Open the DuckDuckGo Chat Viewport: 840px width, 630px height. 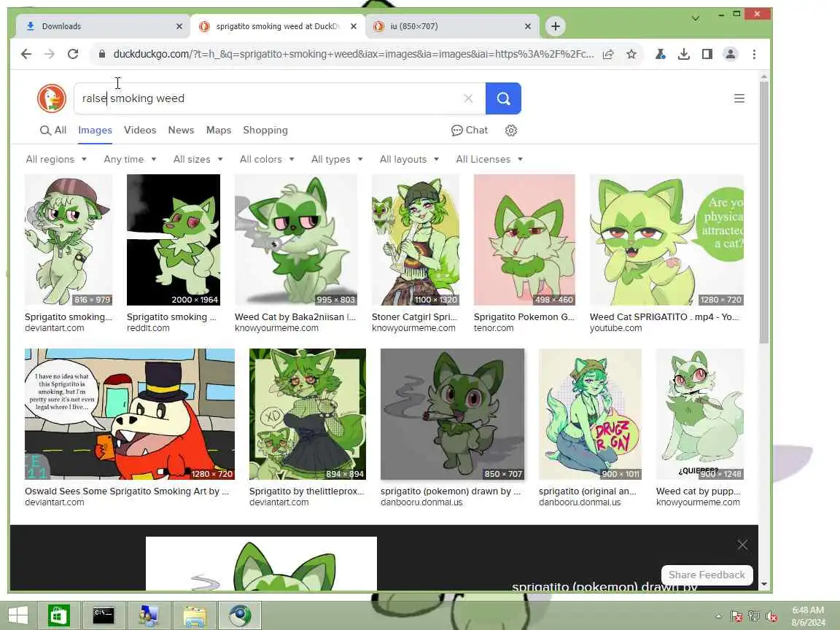click(x=470, y=131)
